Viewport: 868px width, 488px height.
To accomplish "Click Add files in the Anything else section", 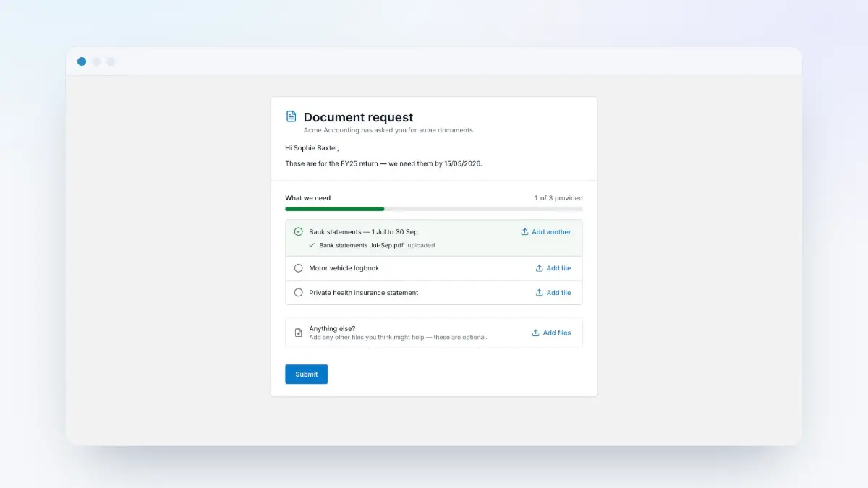I will pos(551,333).
